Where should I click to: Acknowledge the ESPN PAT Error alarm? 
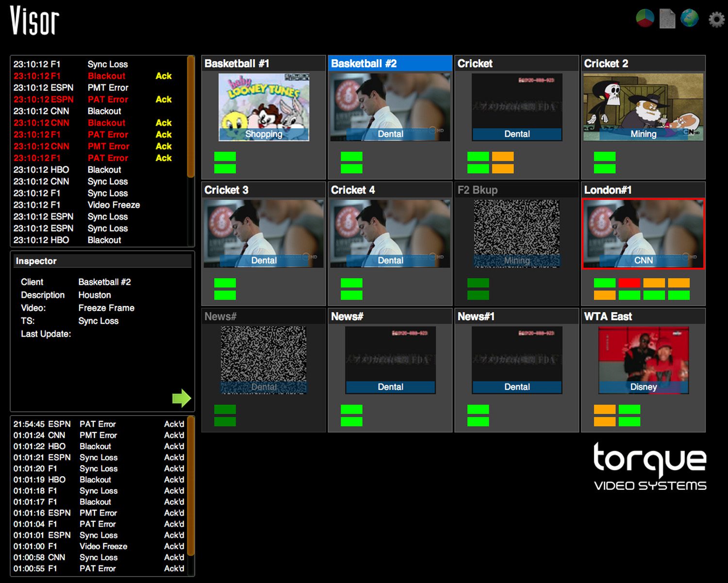[164, 99]
